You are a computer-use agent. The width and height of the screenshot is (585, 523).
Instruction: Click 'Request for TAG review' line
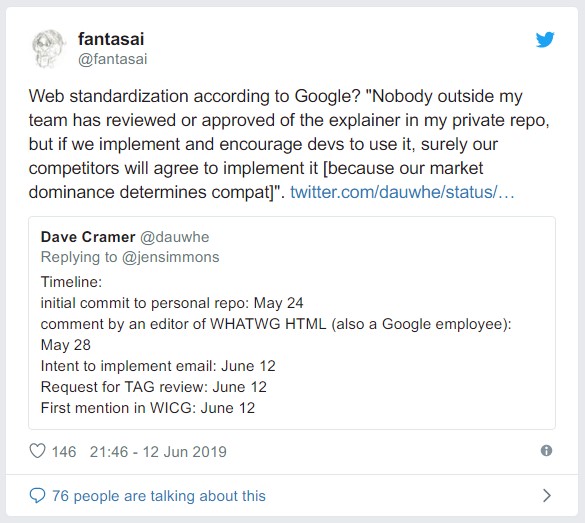154,387
